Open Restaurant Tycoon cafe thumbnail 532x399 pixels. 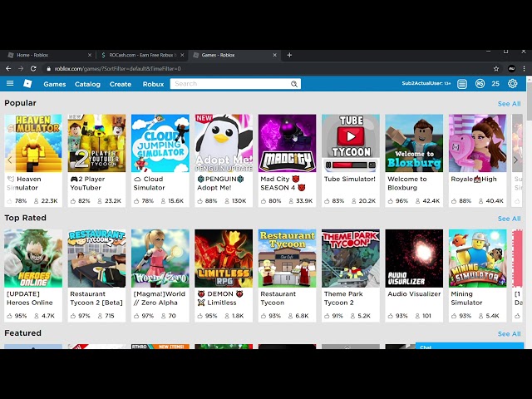(x=287, y=259)
